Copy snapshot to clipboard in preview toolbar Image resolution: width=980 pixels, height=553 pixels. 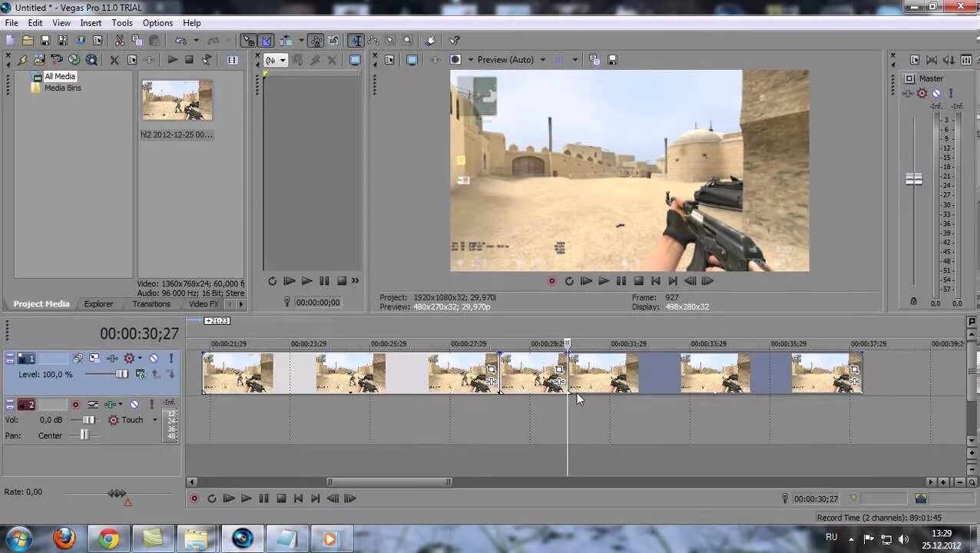point(594,60)
